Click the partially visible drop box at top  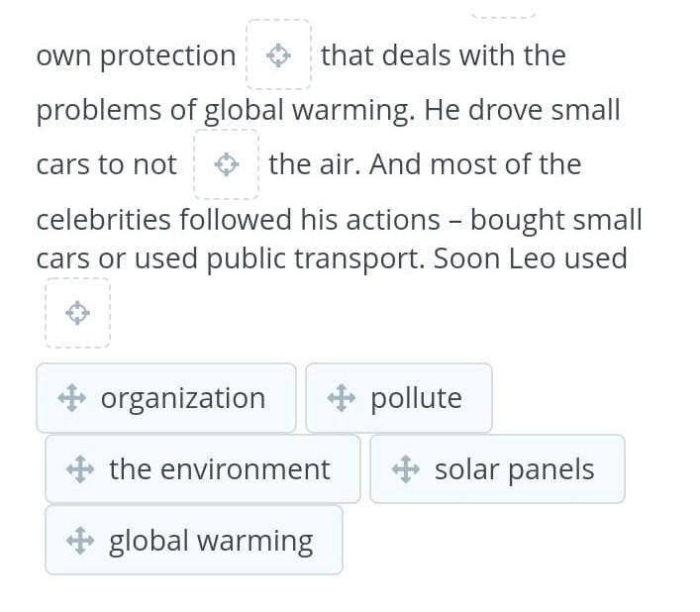pos(504,13)
